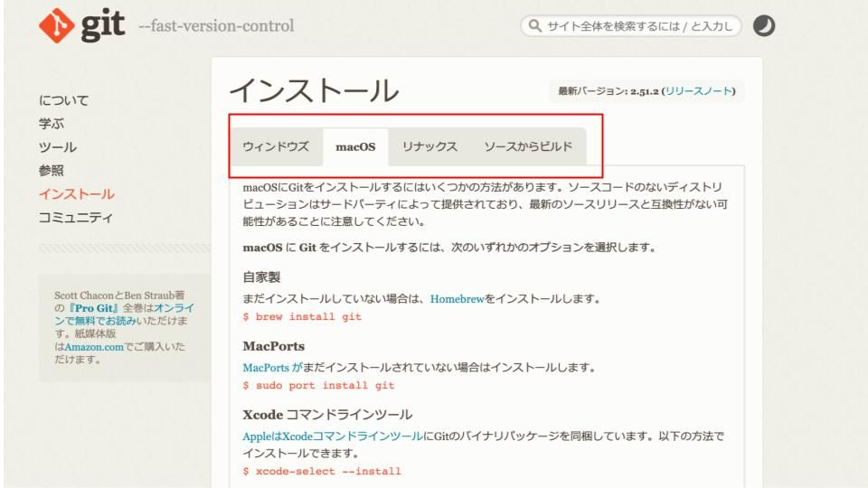Viewport: 868px width, 488px height.
Task: Click the インストール sidebar link
Action: [76, 193]
